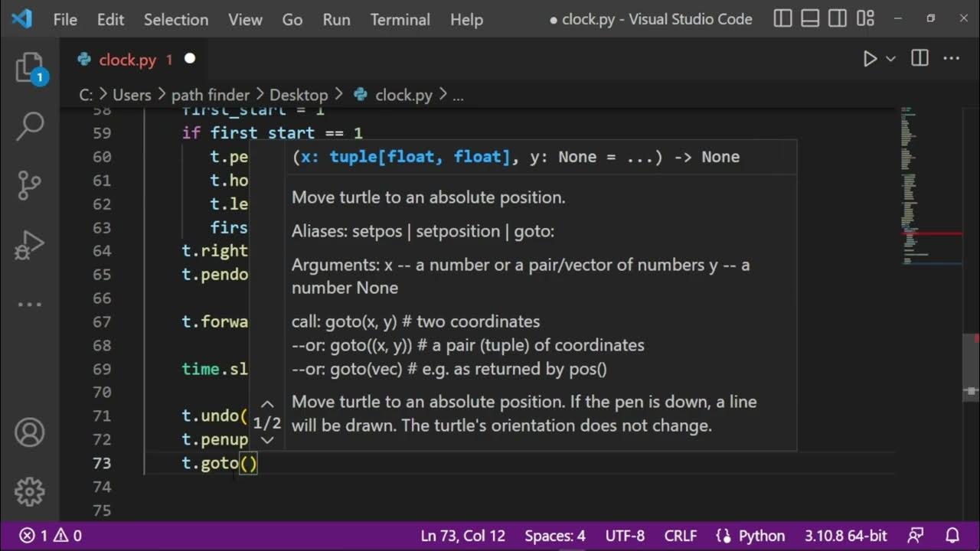Open the Edit menu
Screen dimensions: 980x551
110,19
